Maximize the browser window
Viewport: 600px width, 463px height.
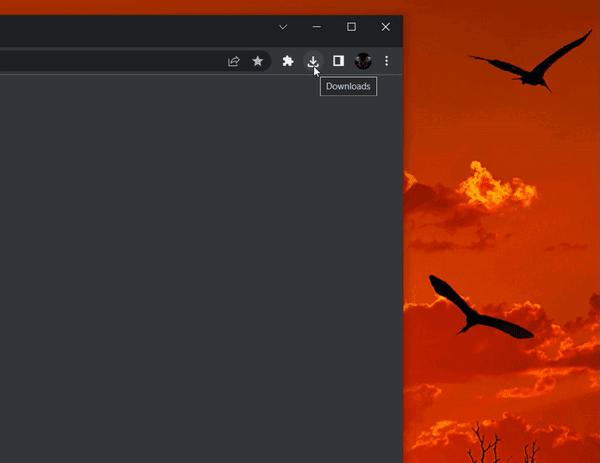(x=351, y=27)
